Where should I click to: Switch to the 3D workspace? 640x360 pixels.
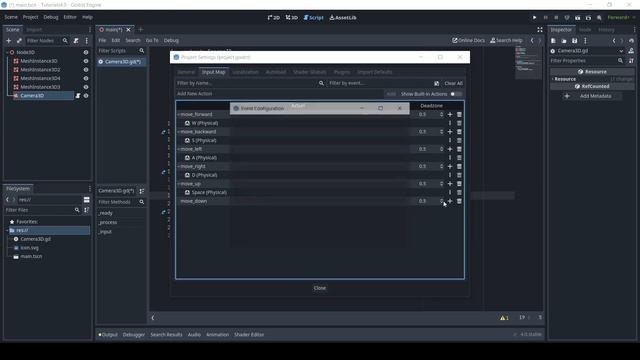pos(291,18)
